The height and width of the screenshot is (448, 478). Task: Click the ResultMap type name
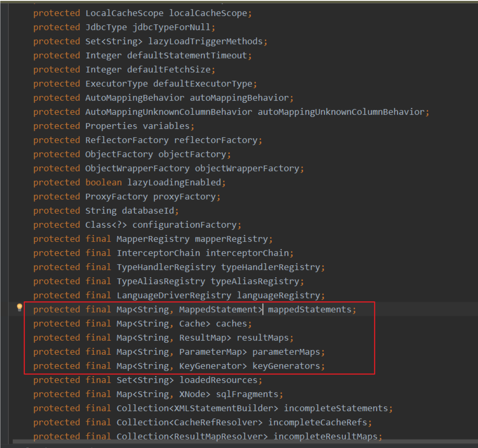[202, 338]
